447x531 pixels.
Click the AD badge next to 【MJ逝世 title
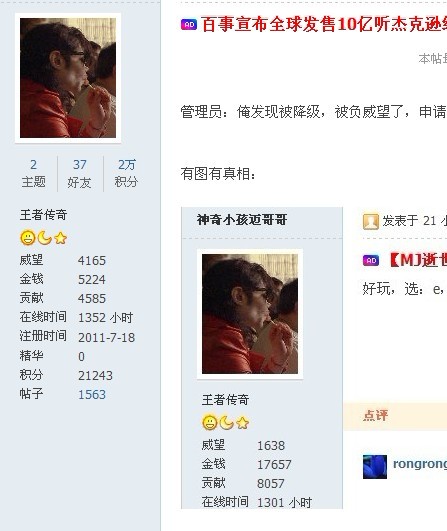[371, 260]
